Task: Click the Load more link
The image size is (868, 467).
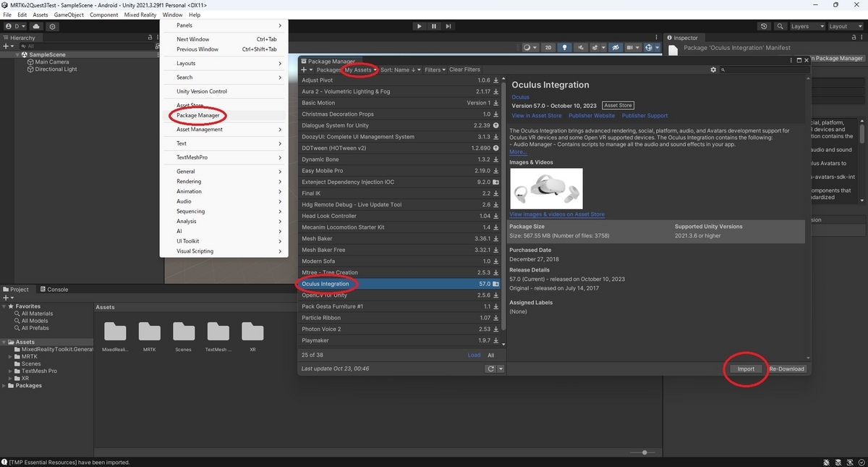Action: pos(474,355)
